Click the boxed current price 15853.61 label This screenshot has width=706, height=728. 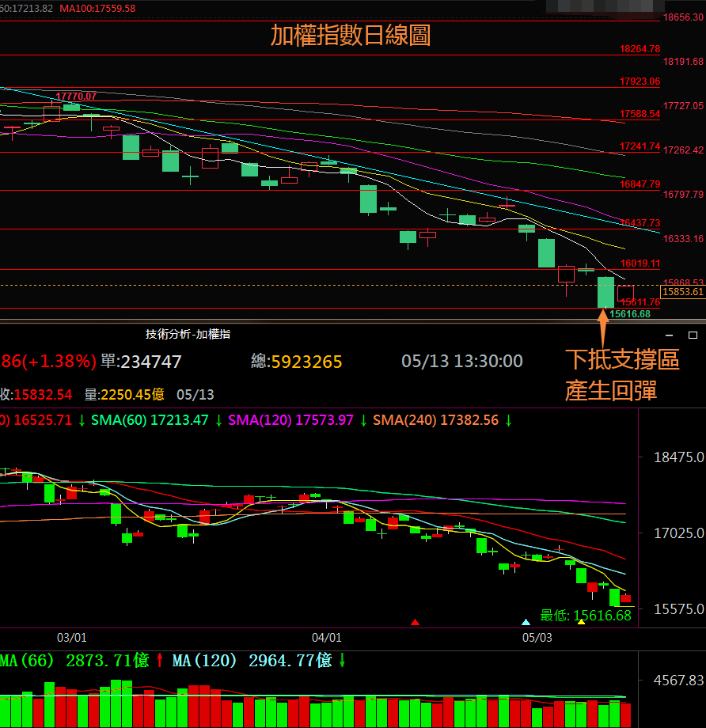pyautogui.click(x=682, y=292)
